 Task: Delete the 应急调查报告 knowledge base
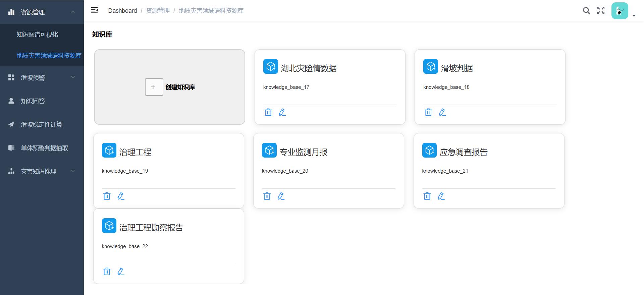427,196
